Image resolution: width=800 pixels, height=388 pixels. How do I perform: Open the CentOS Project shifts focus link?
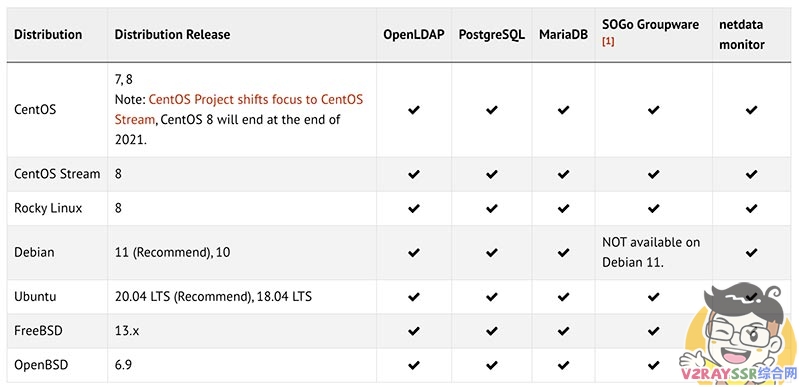click(x=239, y=109)
